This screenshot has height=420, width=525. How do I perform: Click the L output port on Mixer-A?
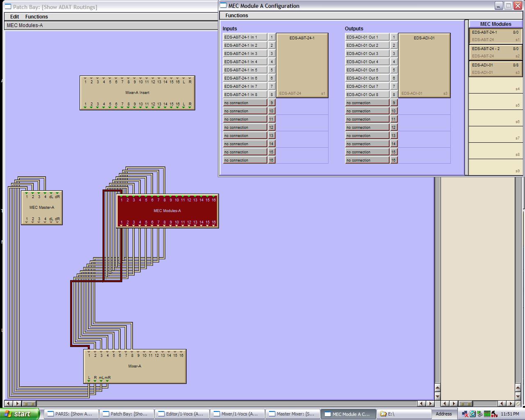89,379
